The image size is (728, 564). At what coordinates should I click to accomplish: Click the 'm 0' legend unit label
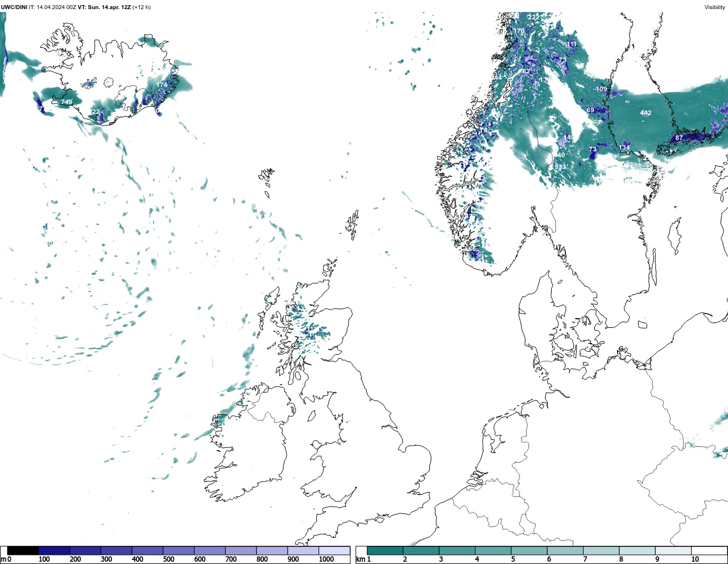6,559
